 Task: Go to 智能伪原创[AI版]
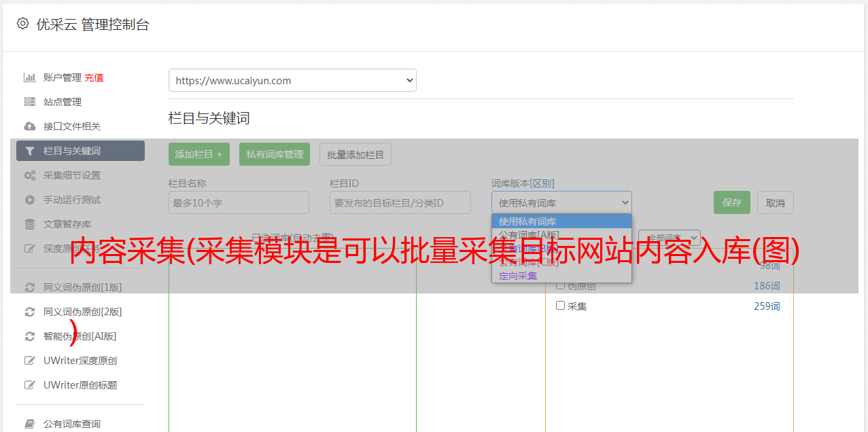point(80,336)
